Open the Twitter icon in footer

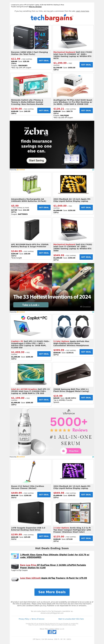54,632
